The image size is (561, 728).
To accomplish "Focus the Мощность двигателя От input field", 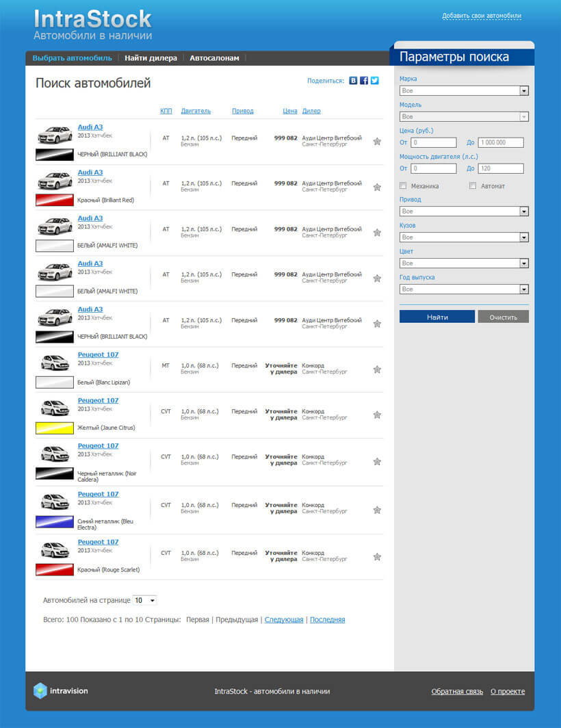I will pos(434,168).
